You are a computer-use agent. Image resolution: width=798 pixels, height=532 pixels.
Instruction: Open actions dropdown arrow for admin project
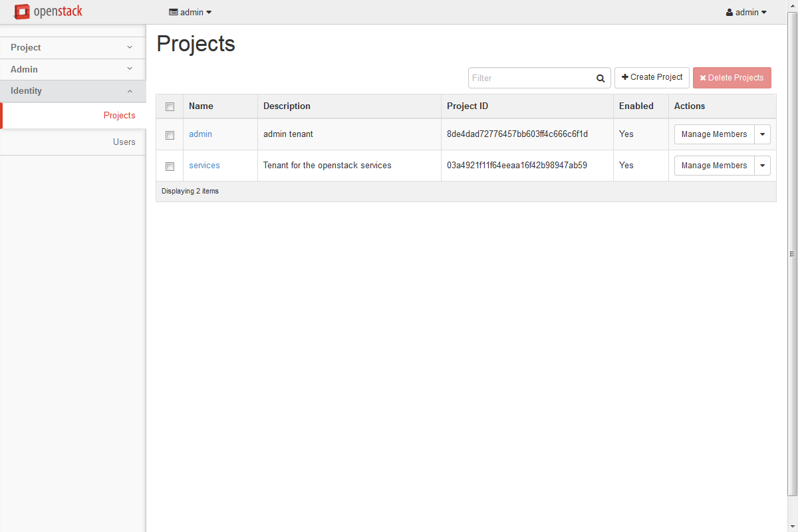(x=762, y=134)
